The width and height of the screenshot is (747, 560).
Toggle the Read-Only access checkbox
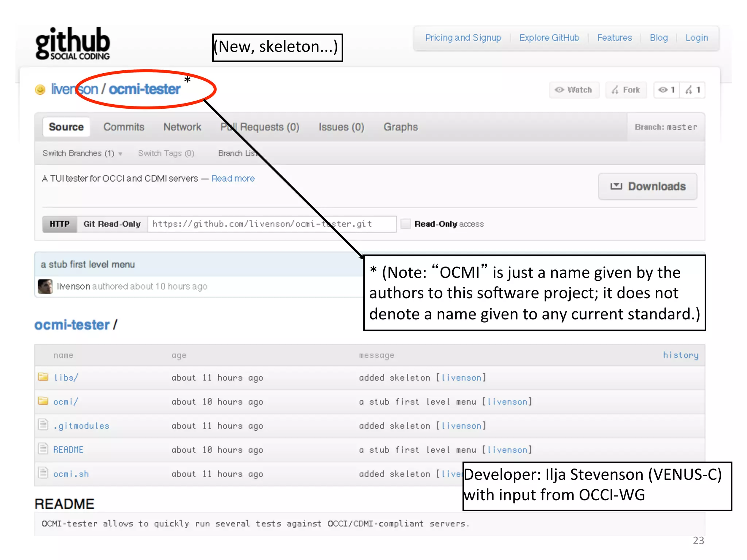[x=406, y=224]
